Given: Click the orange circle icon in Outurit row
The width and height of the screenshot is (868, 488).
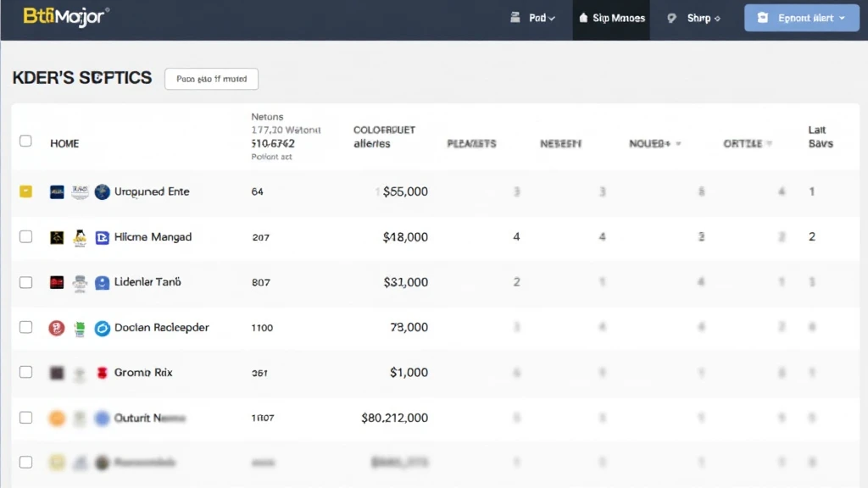Looking at the screenshot, I should [57, 419].
